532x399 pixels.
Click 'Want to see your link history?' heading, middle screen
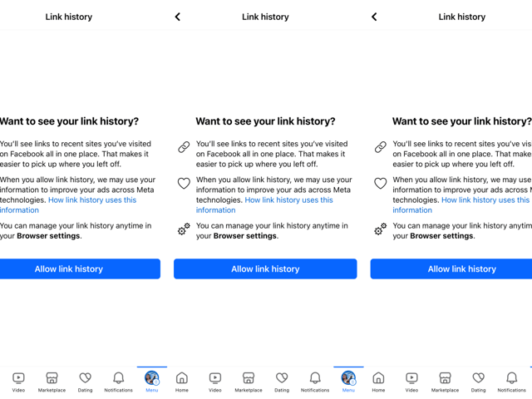tap(265, 121)
